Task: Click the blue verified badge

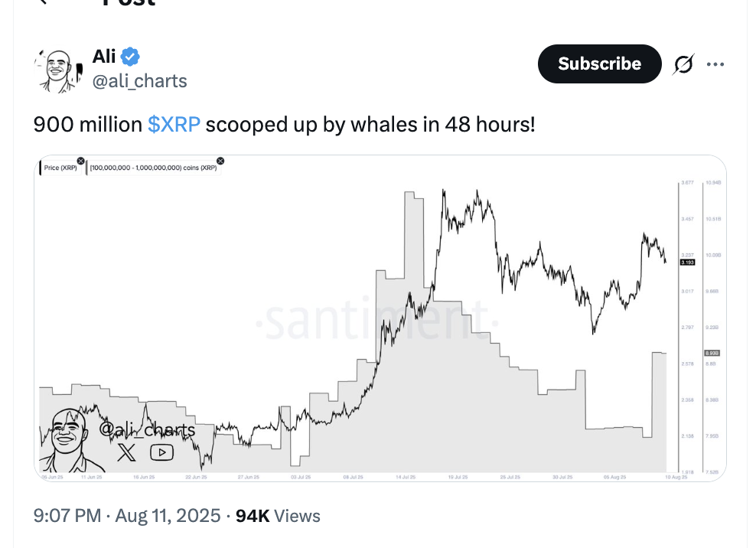Action: [131, 56]
